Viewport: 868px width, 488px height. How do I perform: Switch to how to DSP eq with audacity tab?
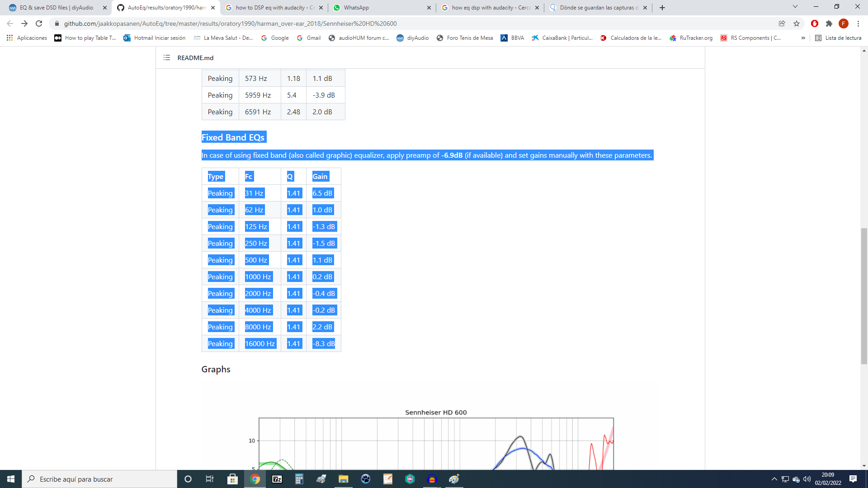[274, 8]
